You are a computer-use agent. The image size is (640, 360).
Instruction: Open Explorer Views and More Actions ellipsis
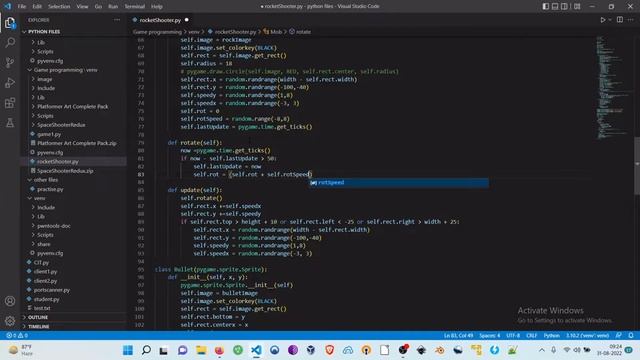tap(117, 20)
